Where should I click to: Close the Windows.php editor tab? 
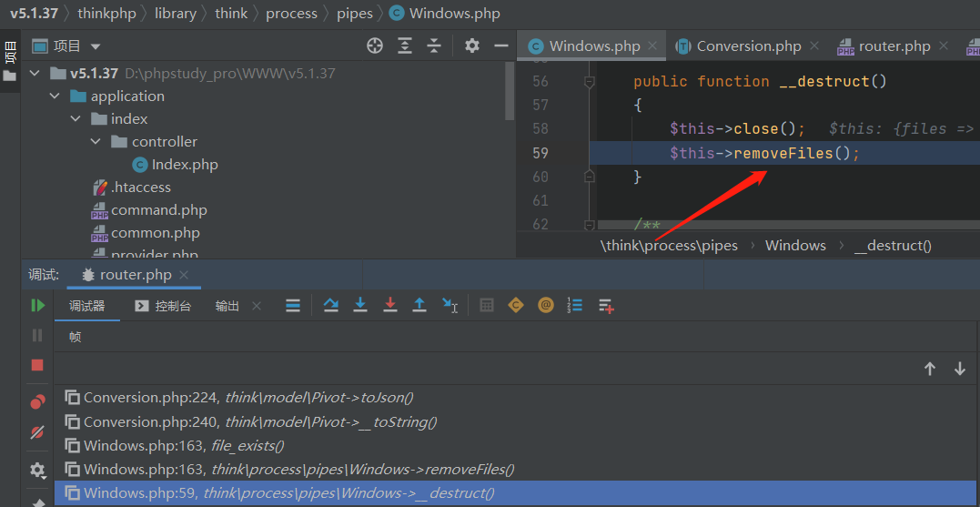pos(652,45)
